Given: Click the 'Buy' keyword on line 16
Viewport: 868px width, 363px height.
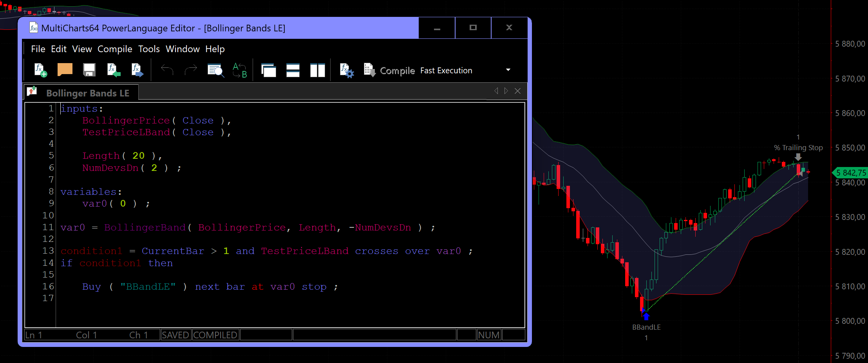Looking at the screenshot, I should pos(92,287).
